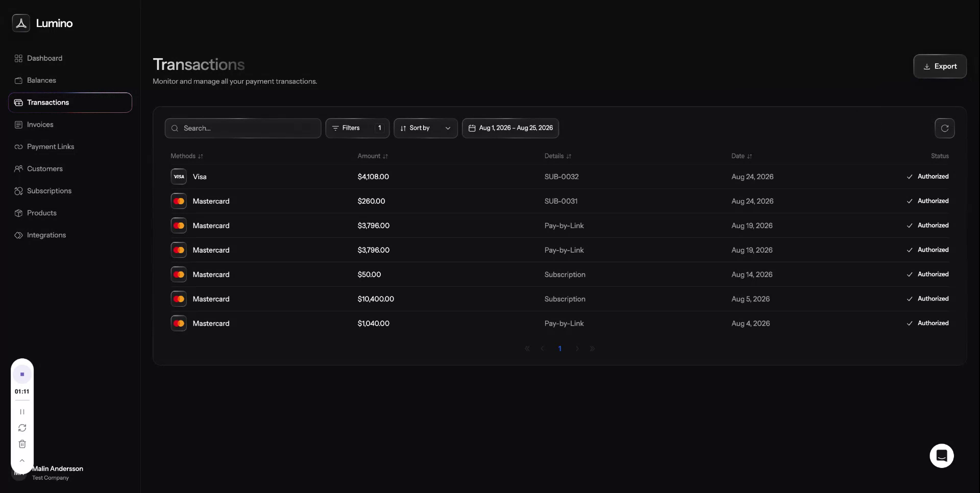Stop the screen recording
Viewport: 980px width, 493px height.
point(22,374)
